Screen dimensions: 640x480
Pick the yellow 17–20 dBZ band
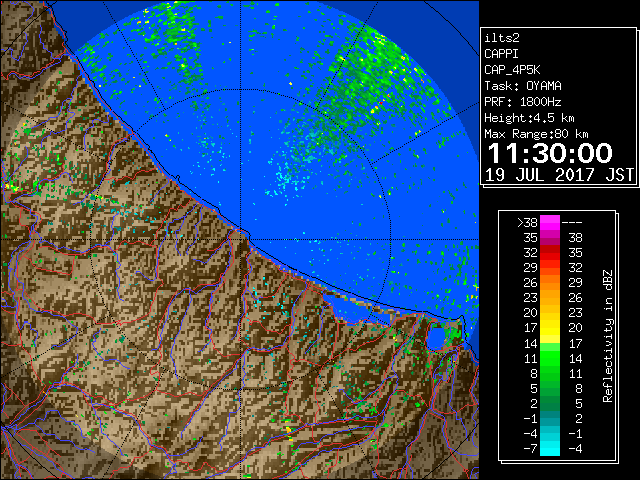550,328
